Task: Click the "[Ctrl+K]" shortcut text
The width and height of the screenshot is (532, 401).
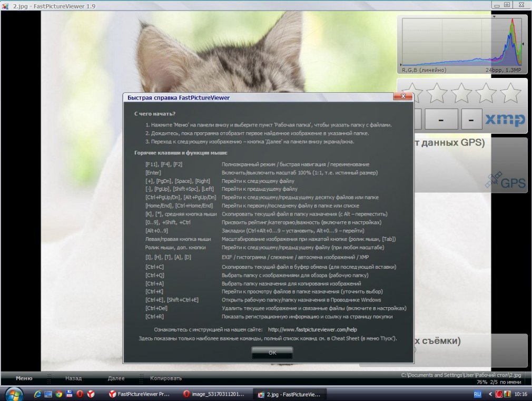Action: pos(154,292)
